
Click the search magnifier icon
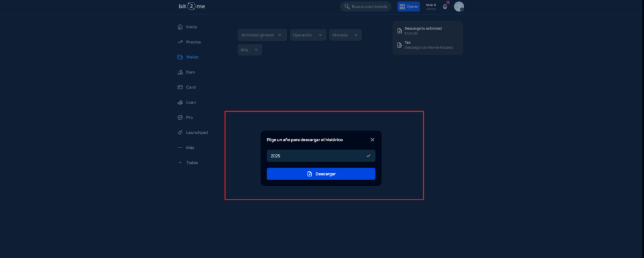(347, 6)
